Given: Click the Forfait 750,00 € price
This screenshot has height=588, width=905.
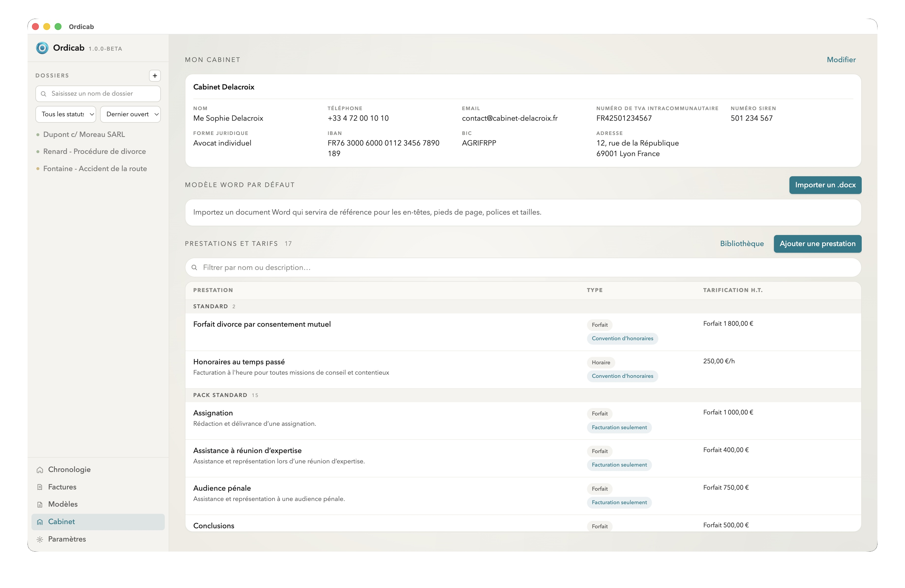Looking at the screenshot, I should 725,488.
